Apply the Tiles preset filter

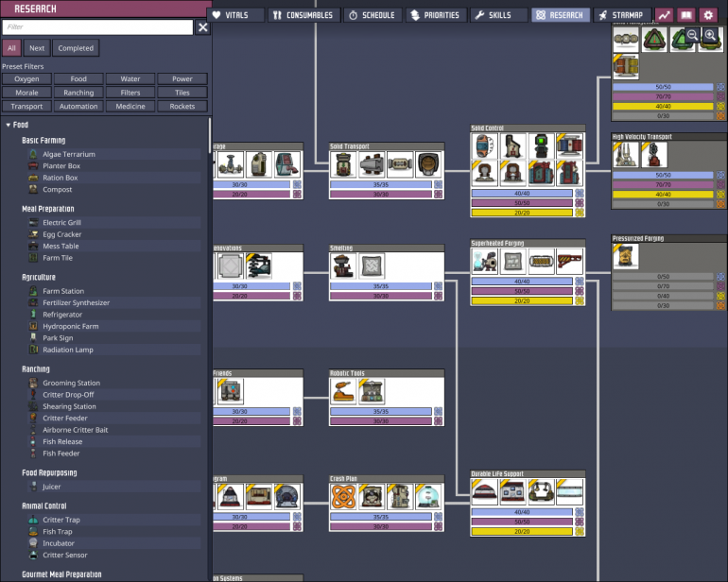point(182,93)
